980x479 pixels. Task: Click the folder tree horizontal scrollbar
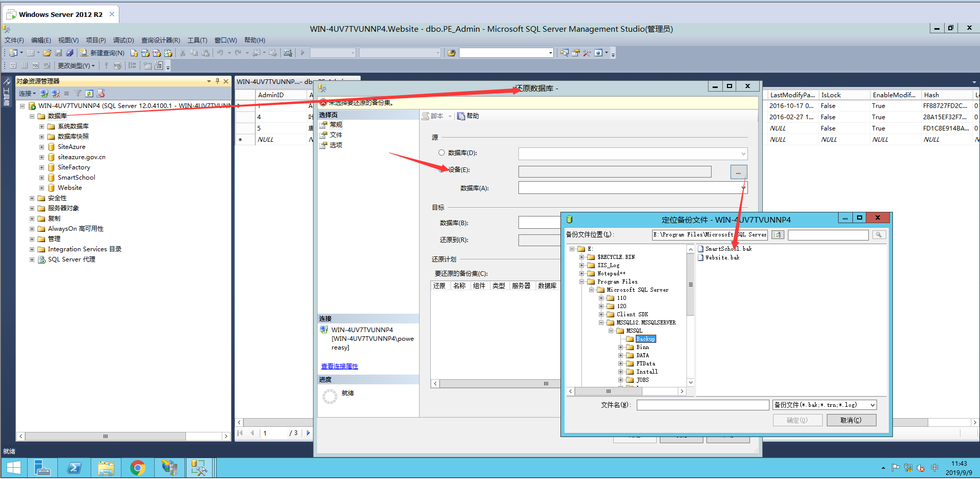(x=608, y=390)
